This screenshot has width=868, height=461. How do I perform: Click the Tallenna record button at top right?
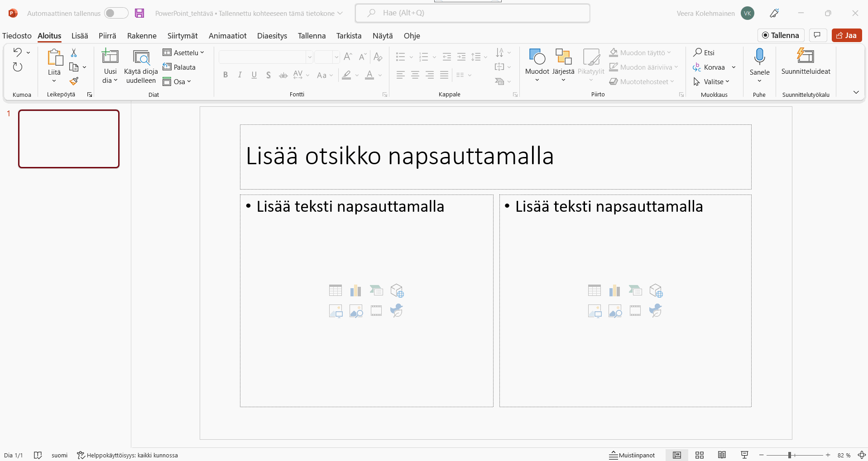(x=781, y=35)
